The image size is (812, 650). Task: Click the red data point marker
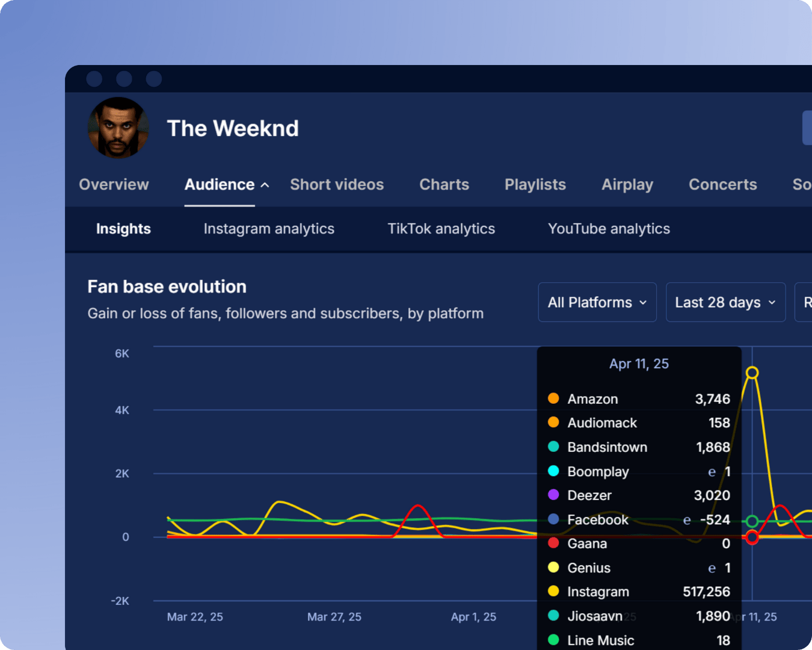(x=752, y=537)
